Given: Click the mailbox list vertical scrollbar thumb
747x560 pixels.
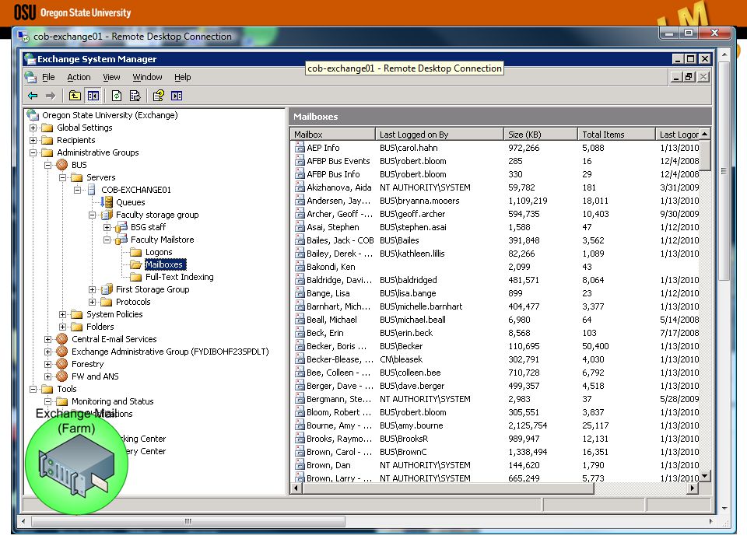Looking at the screenshot, I should click(706, 156).
